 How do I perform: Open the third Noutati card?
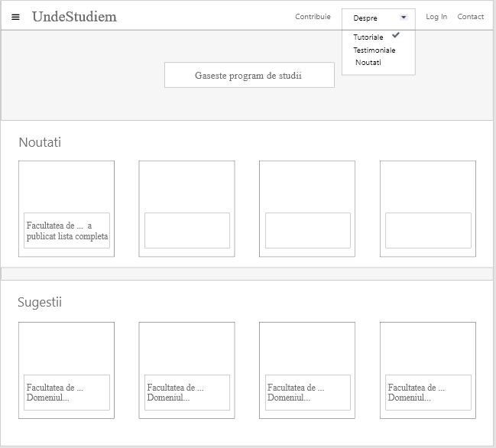point(307,208)
